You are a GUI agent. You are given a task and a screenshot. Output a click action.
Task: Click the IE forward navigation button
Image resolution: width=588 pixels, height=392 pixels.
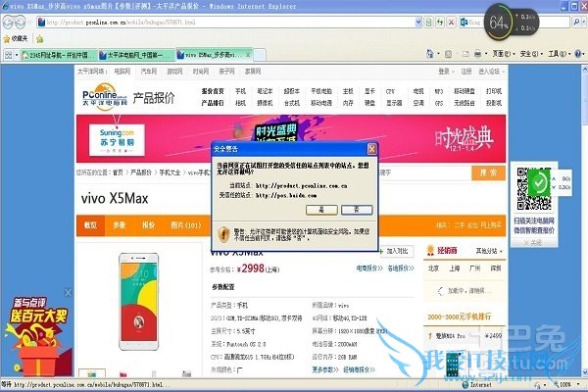click(21, 23)
